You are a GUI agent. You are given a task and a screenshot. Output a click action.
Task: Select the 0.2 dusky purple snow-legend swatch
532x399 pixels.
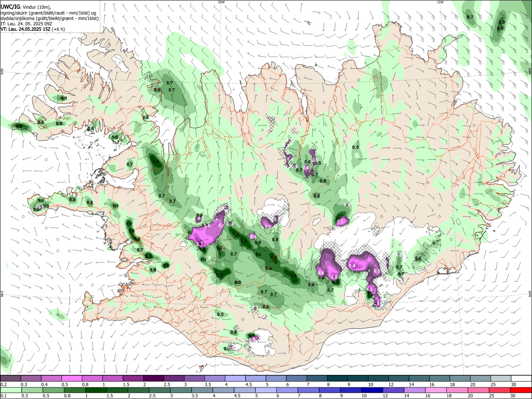pyautogui.click(x=11, y=378)
